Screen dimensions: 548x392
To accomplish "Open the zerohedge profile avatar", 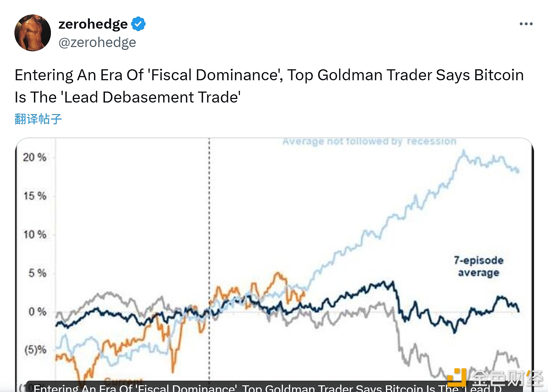I will tap(33, 33).
